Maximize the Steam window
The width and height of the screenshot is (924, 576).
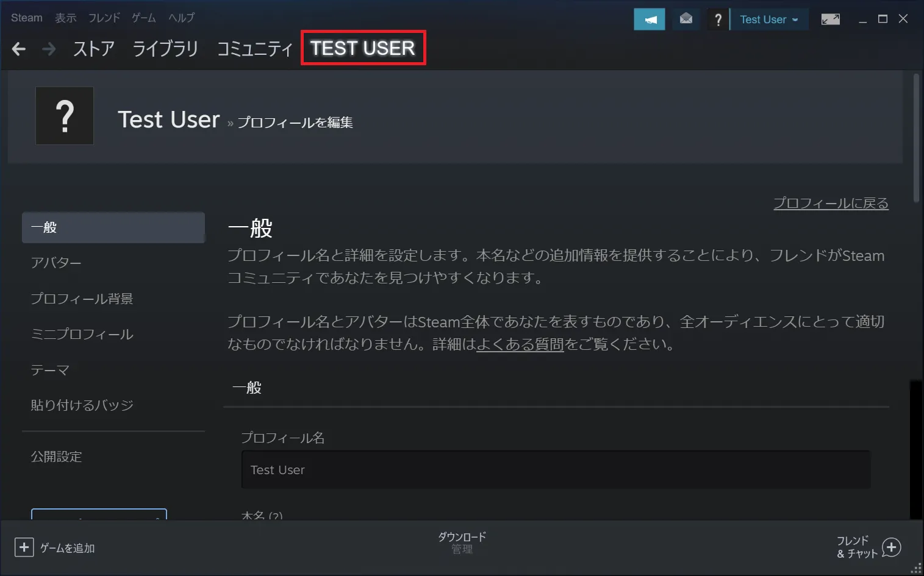883,20
